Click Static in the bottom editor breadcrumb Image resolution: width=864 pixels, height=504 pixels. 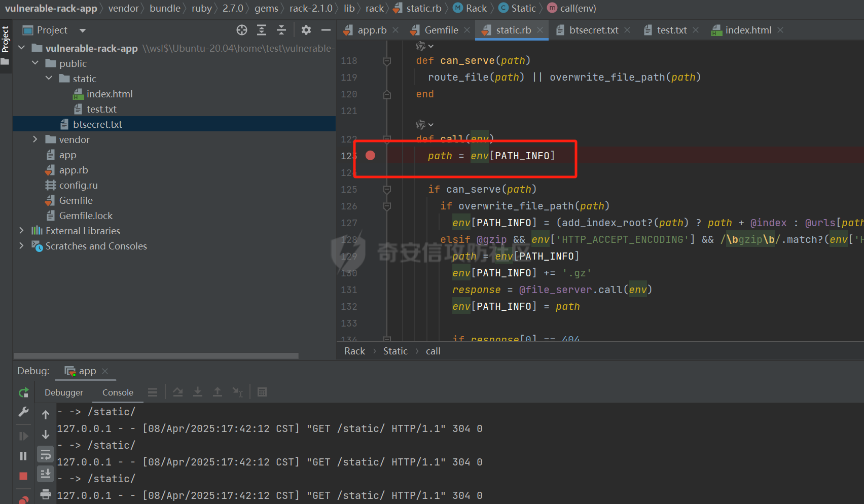(x=395, y=351)
